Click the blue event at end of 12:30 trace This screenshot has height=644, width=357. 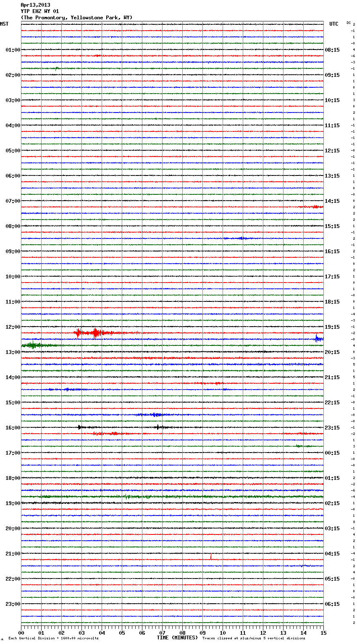(x=319, y=338)
